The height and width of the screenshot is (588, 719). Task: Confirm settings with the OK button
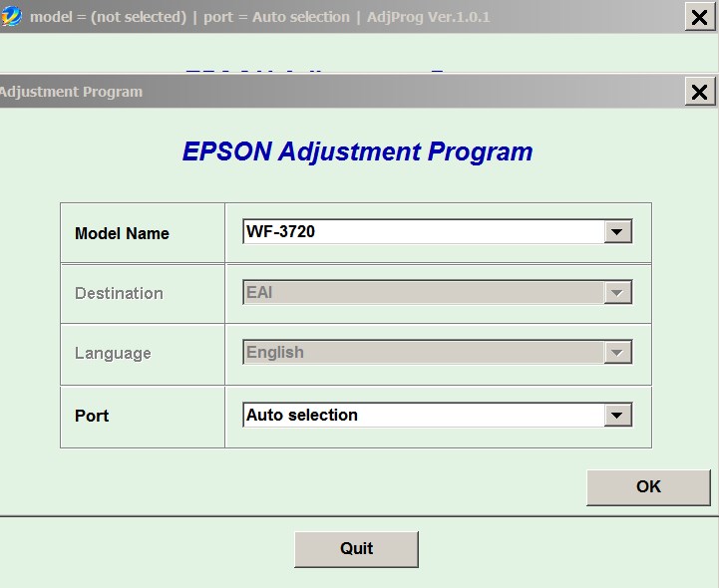(648, 487)
